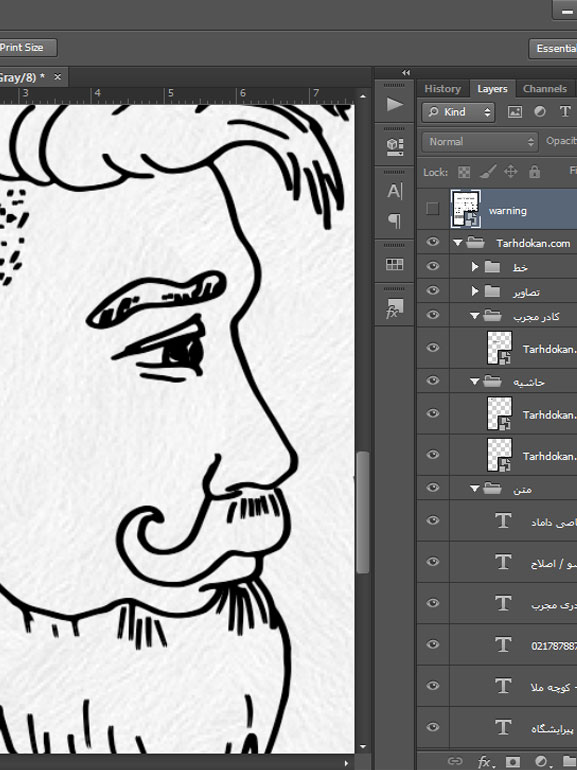
Task: Expand the تصاویر group
Action: click(x=475, y=291)
